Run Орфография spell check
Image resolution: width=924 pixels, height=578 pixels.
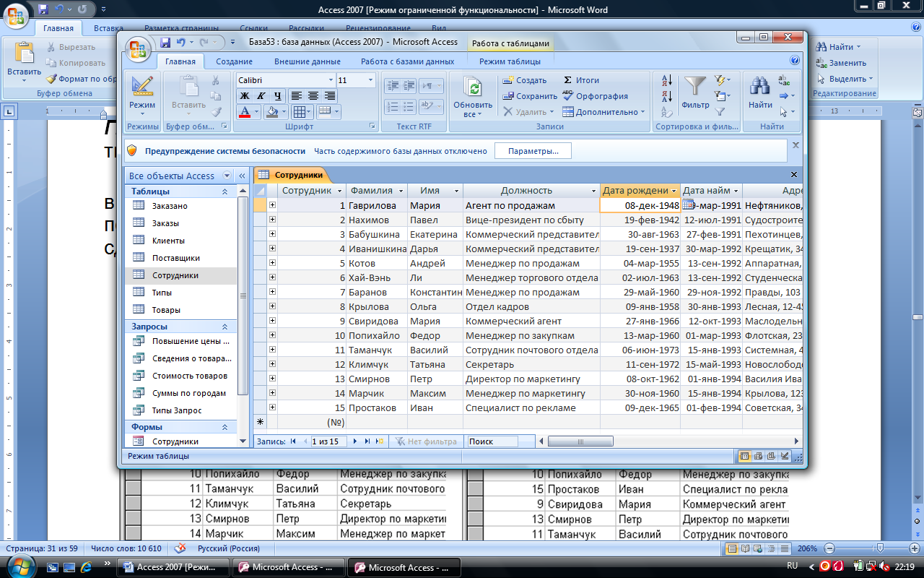pos(596,96)
